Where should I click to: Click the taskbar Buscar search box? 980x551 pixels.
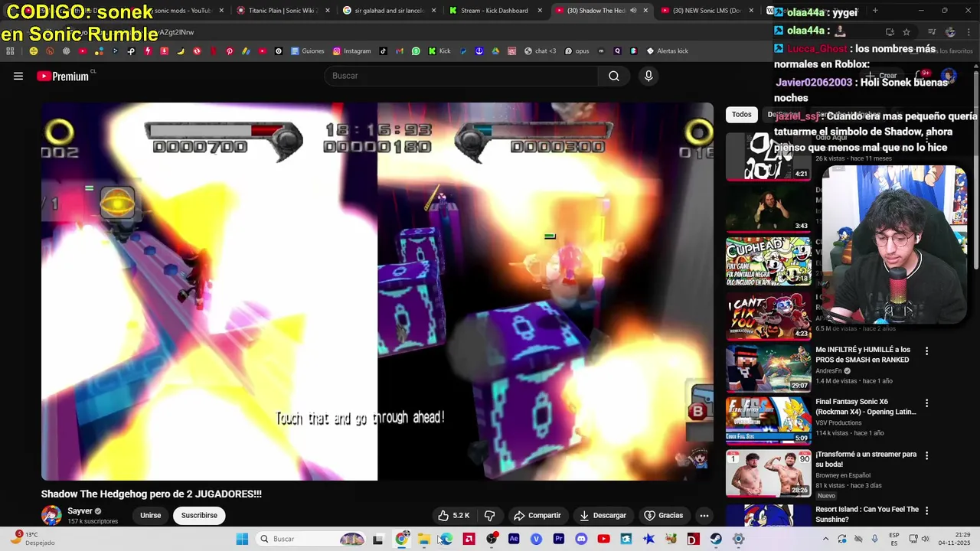(x=312, y=539)
